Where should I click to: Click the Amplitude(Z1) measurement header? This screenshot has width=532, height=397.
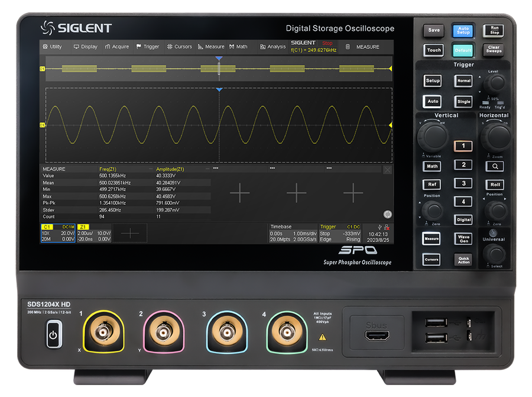[x=170, y=169]
